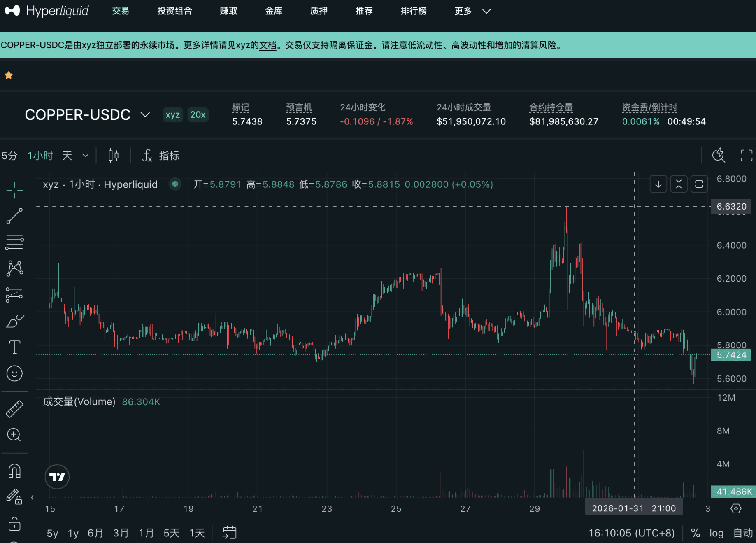Expand the chart timeframe interval dropdown
756x543 pixels.
[x=86, y=156]
